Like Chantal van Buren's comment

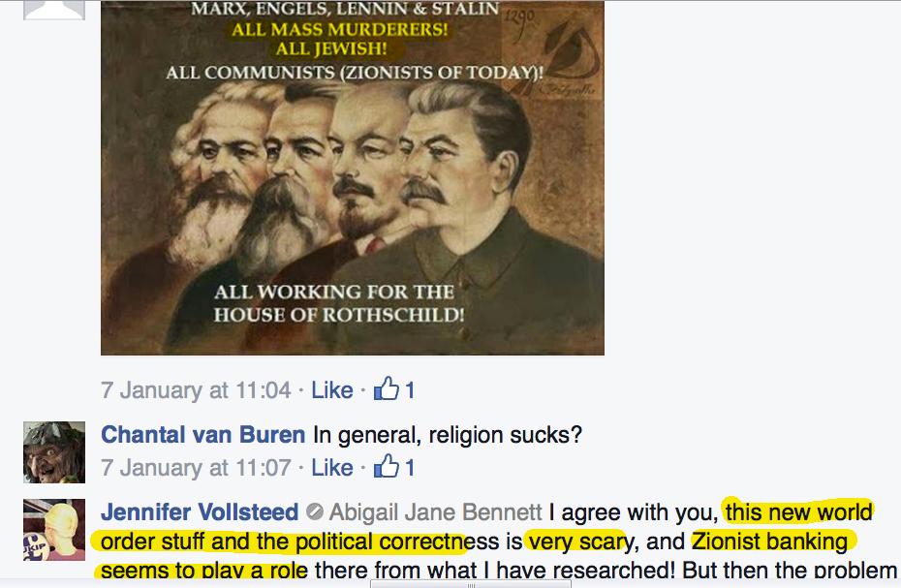[332, 468]
